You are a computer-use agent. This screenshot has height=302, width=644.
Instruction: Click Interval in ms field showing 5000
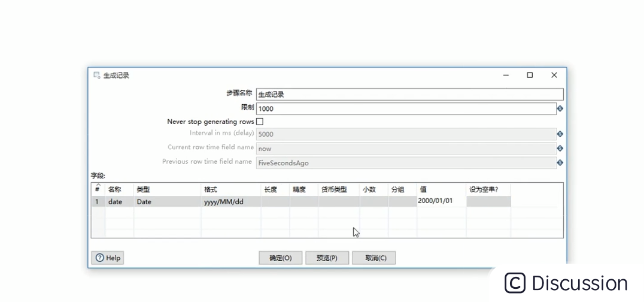pos(406,134)
